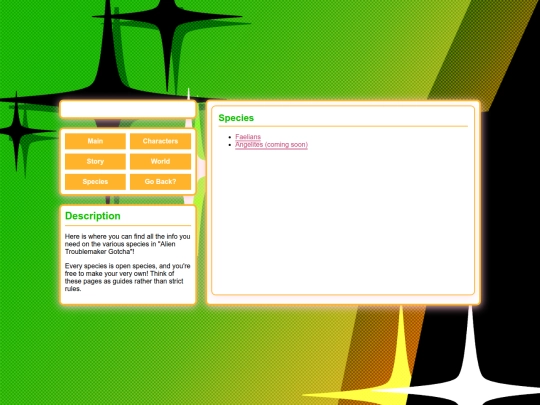540x405 pixels.
Task: Click the empty white title bar
Action: pyautogui.click(x=128, y=110)
